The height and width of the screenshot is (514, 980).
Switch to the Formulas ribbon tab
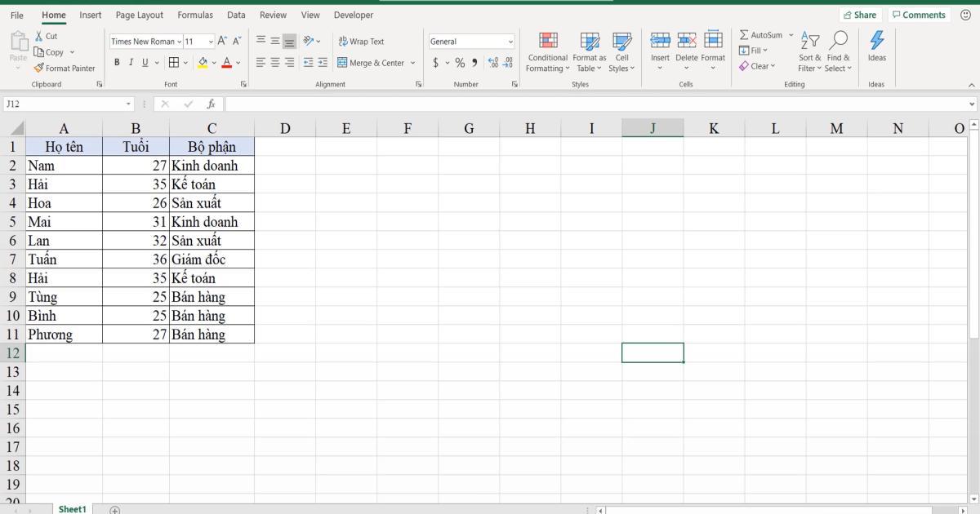(195, 15)
